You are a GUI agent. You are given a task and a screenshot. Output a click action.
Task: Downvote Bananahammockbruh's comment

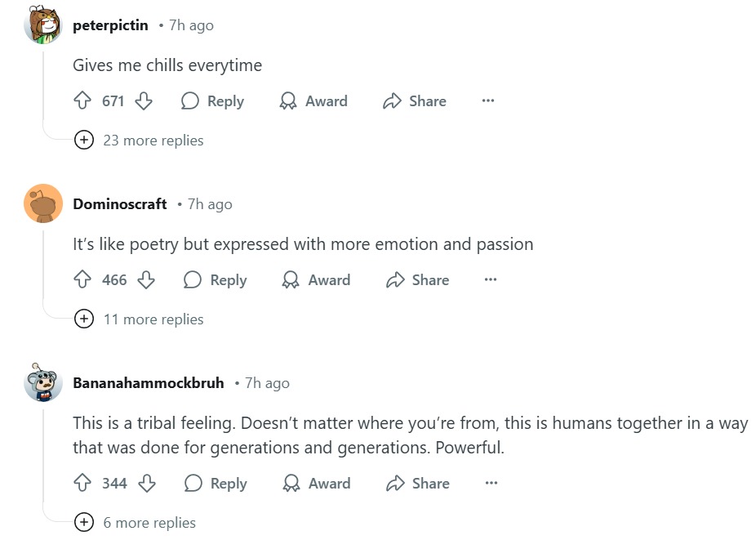click(147, 484)
